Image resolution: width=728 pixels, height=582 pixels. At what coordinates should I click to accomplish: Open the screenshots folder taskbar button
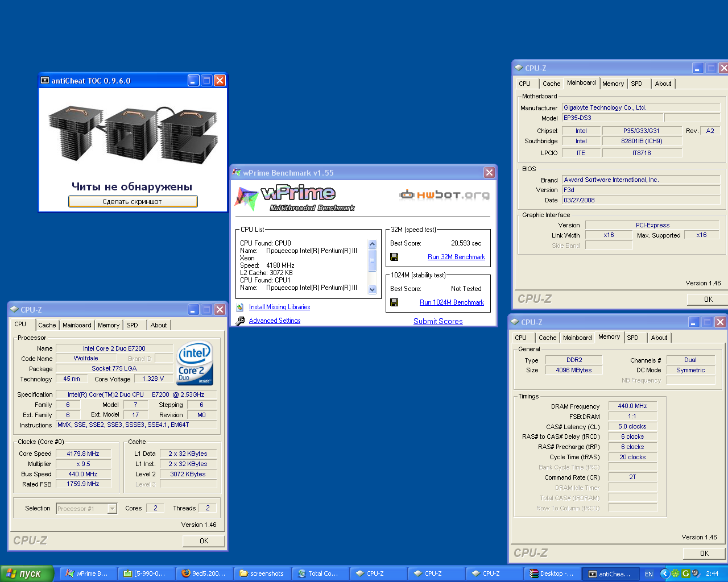(x=263, y=573)
